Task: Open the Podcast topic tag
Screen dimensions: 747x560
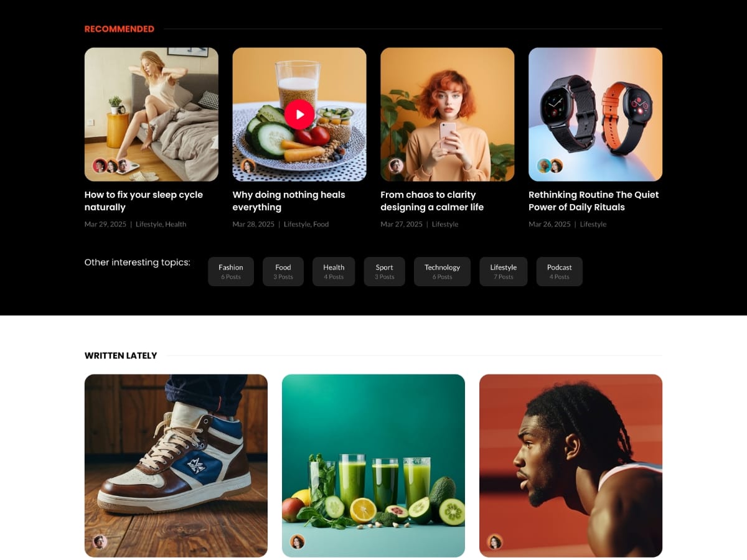Action: click(560, 271)
